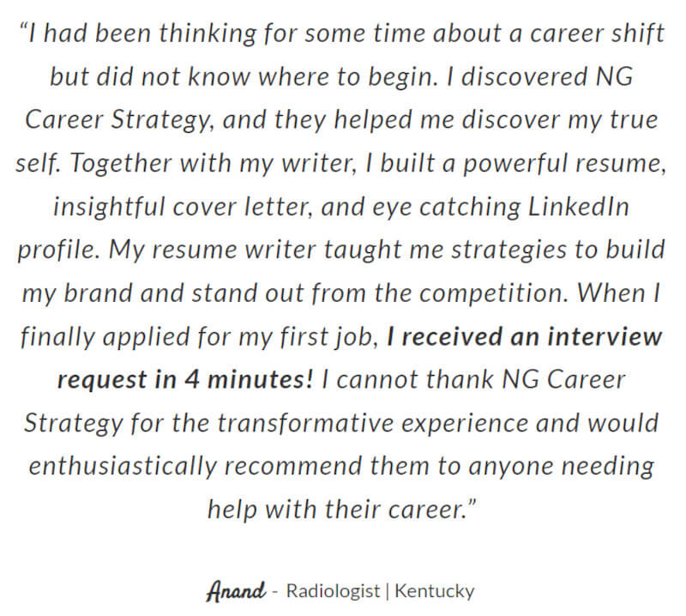The height and width of the screenshot is (616, 686).
Task: Click the words 'career shift' in first line
Action: coord(597,33)
